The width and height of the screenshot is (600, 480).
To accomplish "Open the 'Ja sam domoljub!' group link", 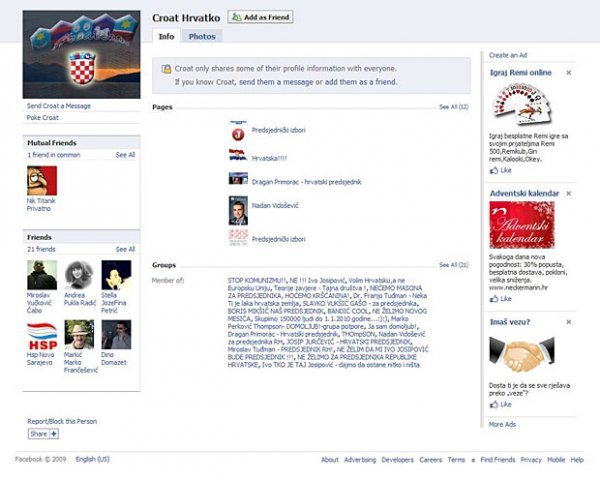I will click(x=393, y=327).
